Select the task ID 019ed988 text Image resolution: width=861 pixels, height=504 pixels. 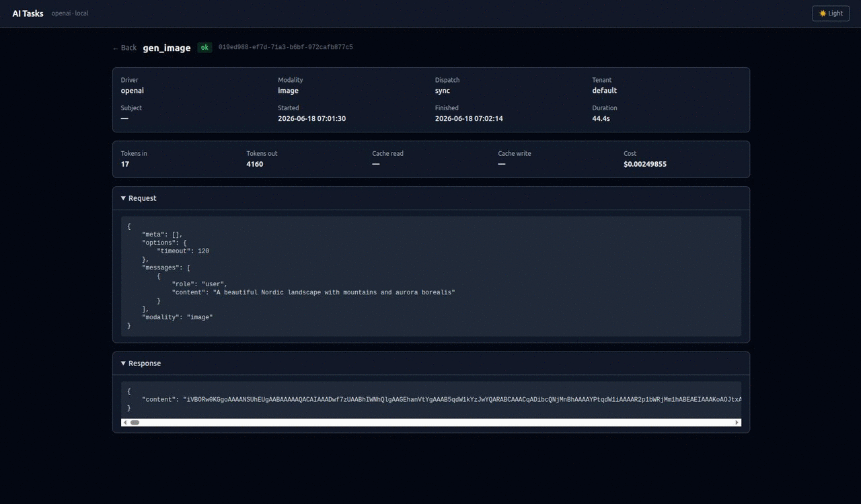click(286, 48)
